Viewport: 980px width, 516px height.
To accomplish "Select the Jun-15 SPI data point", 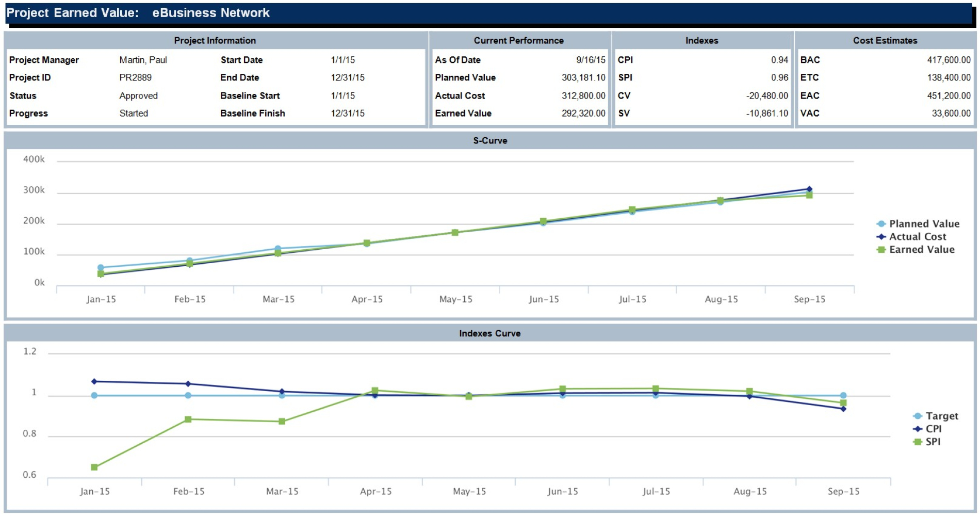I will 563,389.
